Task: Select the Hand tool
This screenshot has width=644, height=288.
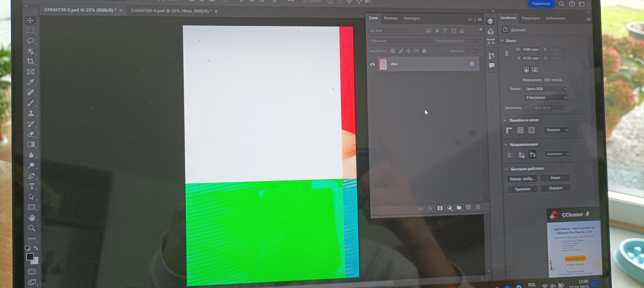Action: [x=32, y=218]
